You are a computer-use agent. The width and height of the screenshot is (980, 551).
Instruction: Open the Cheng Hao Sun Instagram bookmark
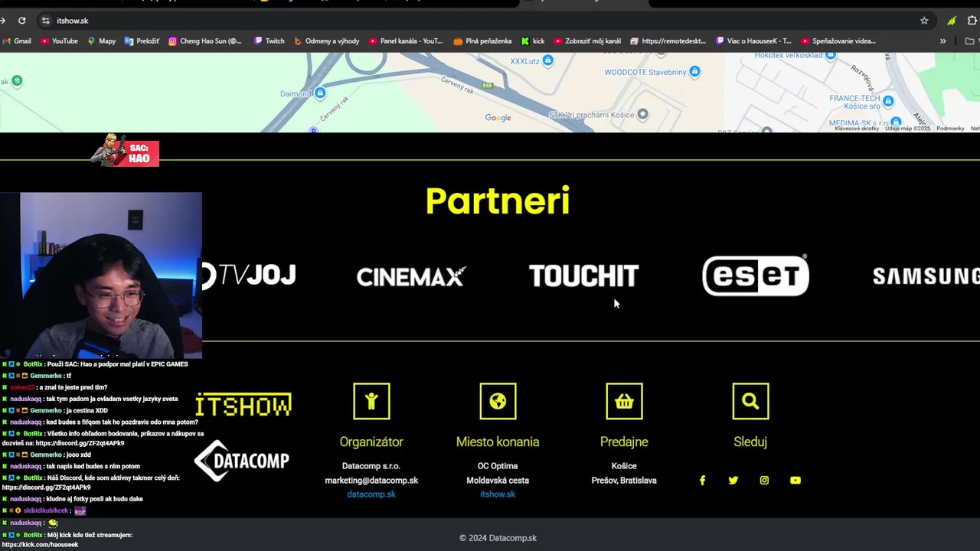coord(205,41)
